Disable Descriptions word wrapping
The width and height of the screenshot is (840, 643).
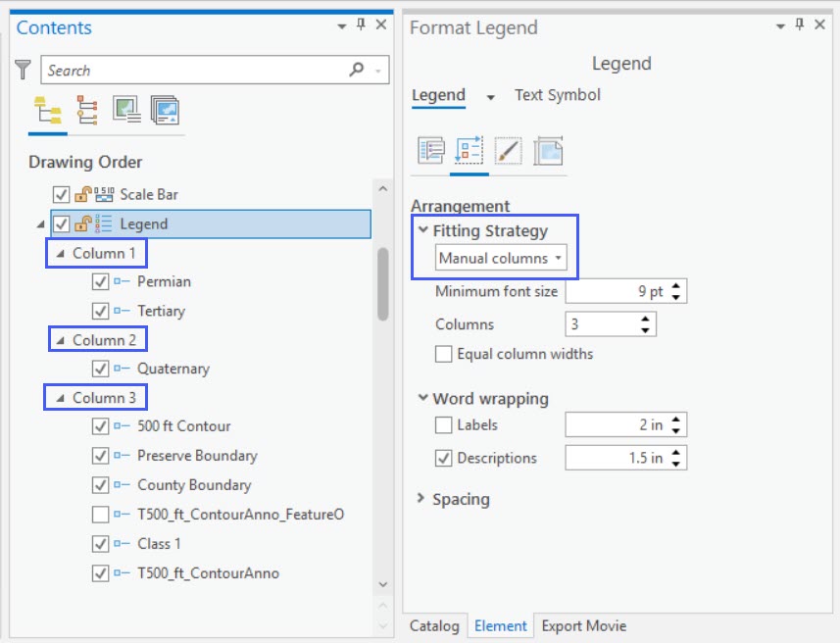tap(442, 458)
